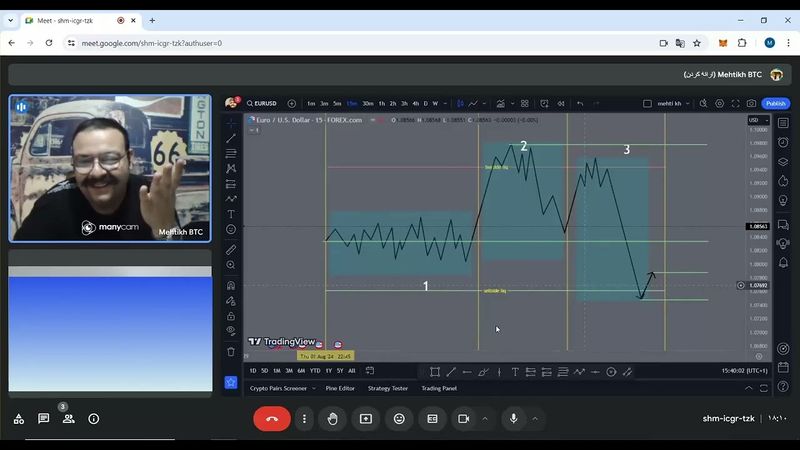800x450 pixels.
Task: Select the Text tool in left toolbar
Action: [231, 214]
